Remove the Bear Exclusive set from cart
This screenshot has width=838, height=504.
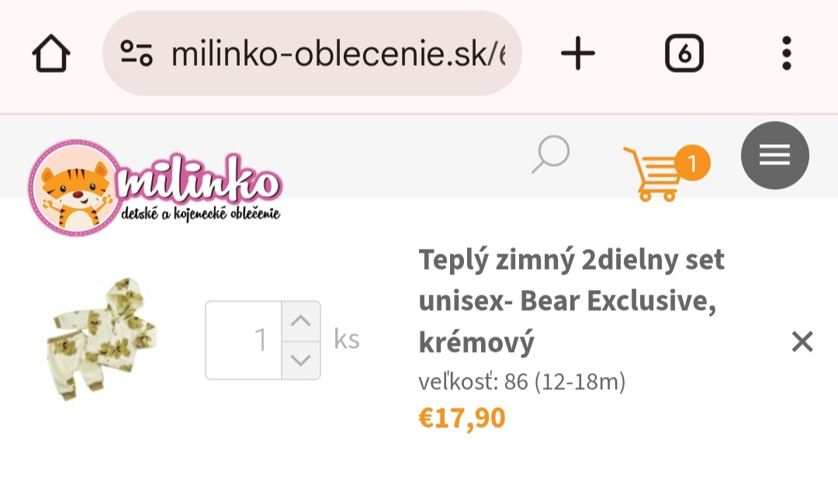point(802,341)
